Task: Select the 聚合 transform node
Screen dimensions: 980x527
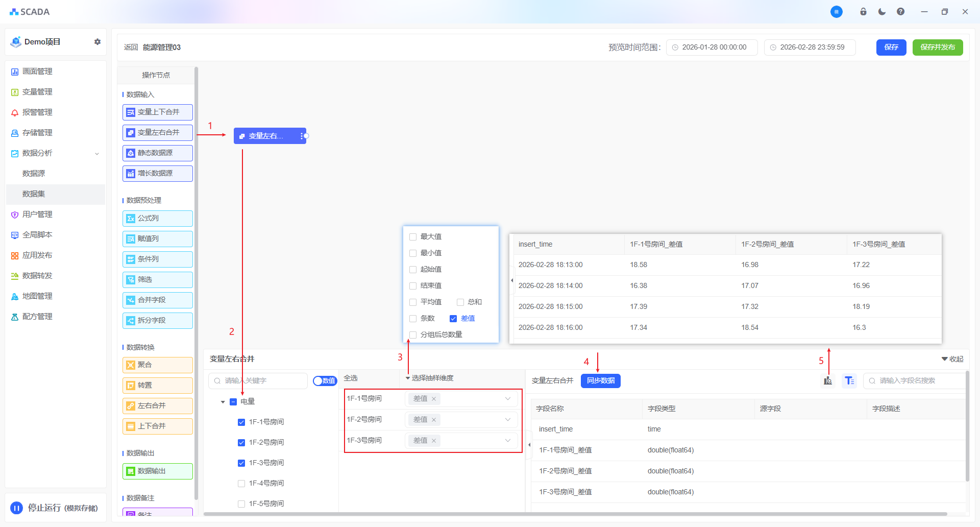Action: pos(158,365)
